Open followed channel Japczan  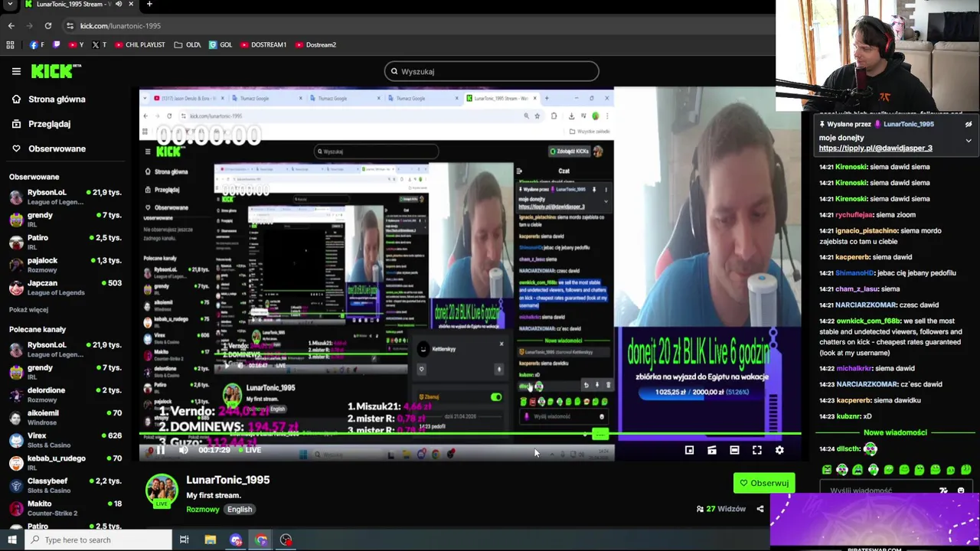[x=65, y=288]
